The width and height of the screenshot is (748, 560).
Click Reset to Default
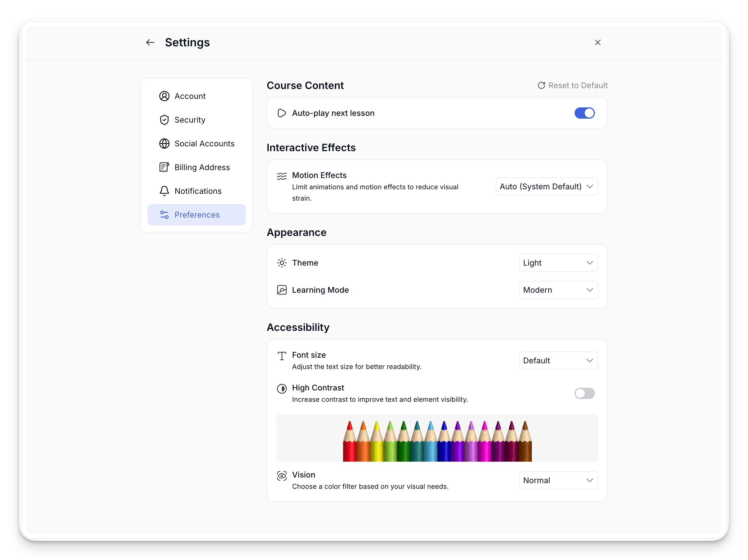point(573,86)
